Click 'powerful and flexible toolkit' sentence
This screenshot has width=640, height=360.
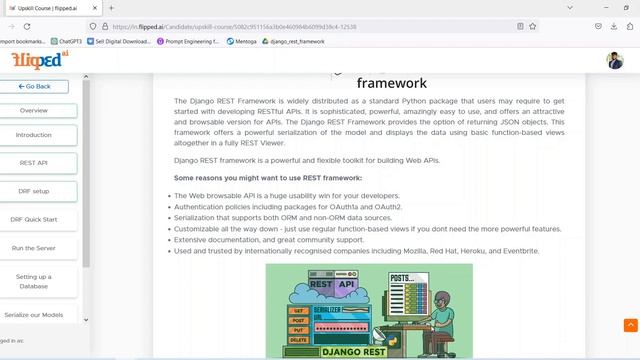coord(307,160)
